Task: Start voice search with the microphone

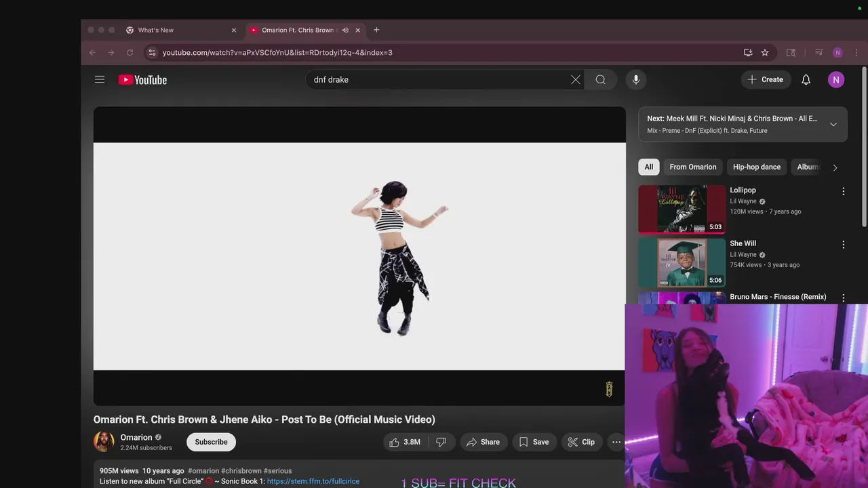Action: pyautogui.click(x=635, y=79)
